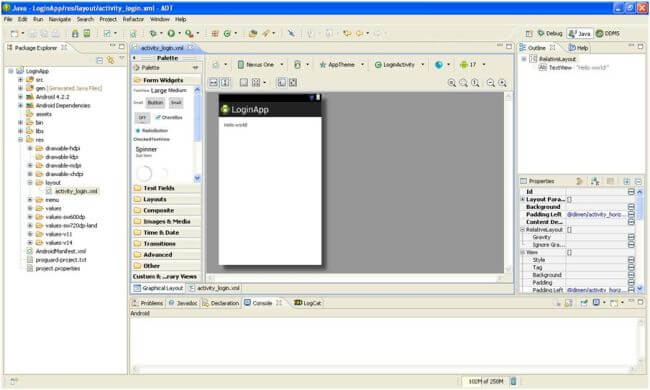Collapse the res folder tree node
Viewport: 650px width, 390px height.
pyautogui.click(x=20, y=140)
